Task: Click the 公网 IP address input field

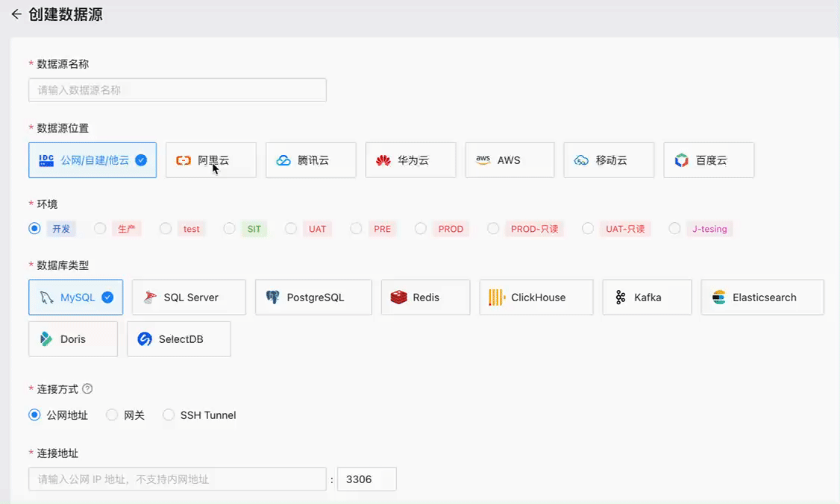Action: point(178,479)
